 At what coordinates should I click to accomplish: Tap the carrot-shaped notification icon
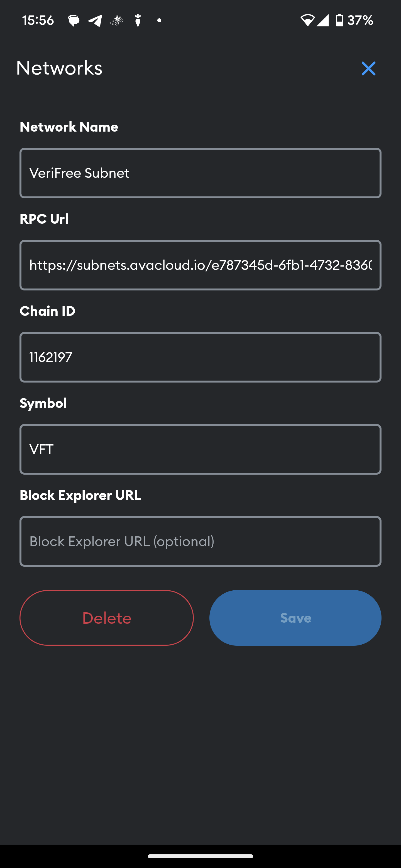click(138, 21)
